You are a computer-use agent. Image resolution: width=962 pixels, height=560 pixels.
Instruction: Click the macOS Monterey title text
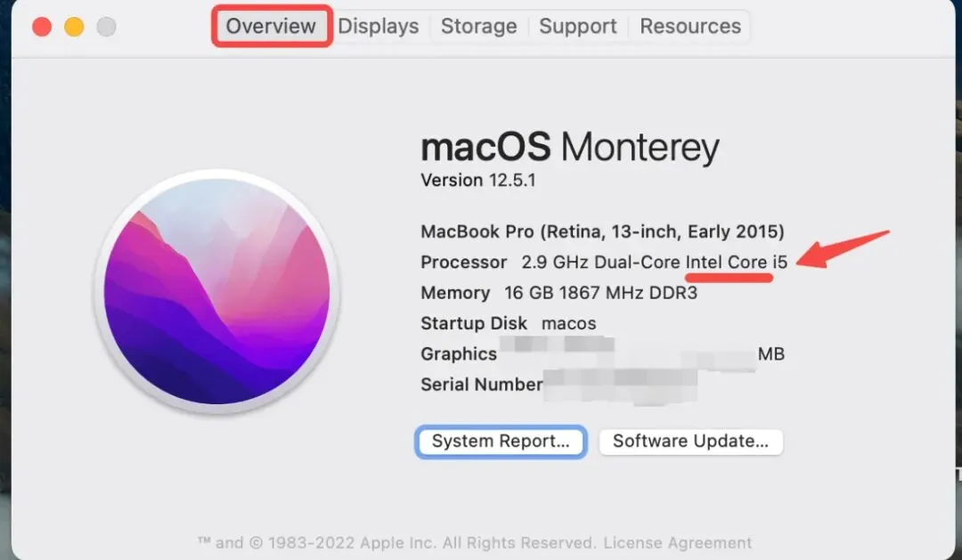[x=570, y=147]
